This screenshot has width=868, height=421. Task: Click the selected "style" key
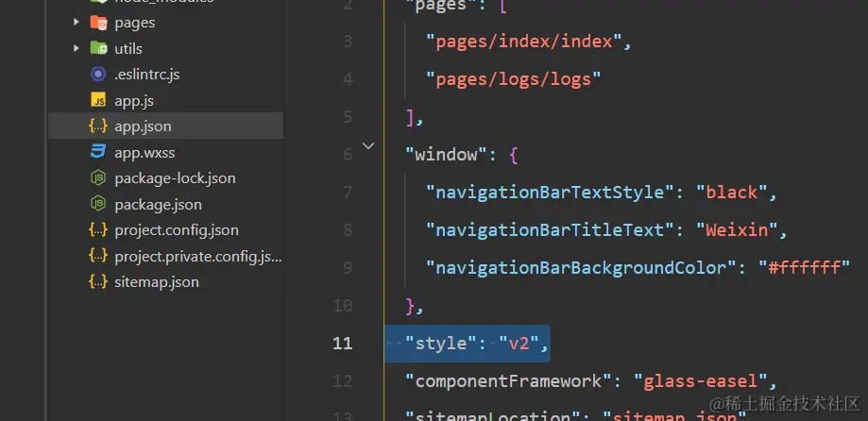(442, 344)
